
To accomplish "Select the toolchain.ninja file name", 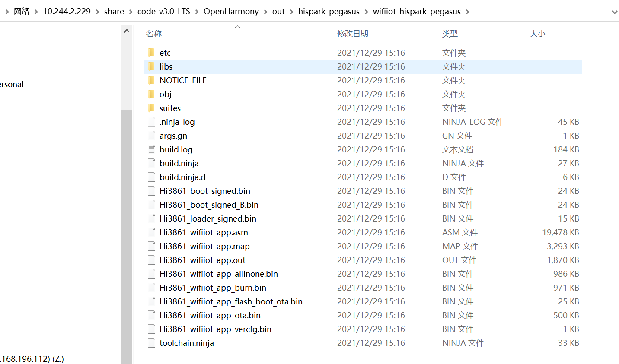I will point(187,343).
